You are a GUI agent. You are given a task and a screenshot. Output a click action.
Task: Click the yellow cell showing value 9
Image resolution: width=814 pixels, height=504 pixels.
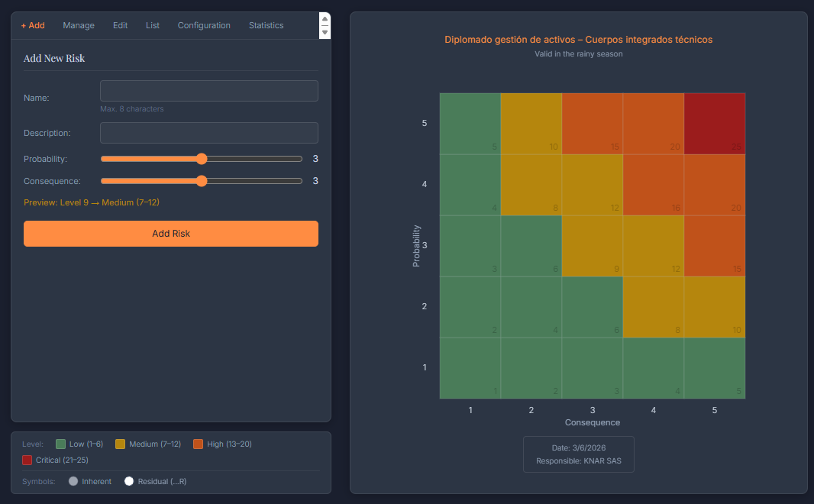coord(593,244)
